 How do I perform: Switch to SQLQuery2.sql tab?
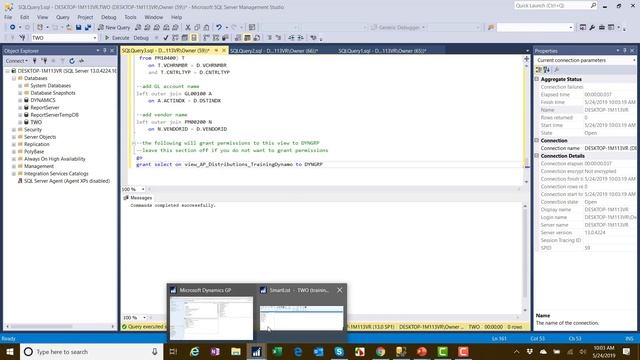tap(274, 51)
